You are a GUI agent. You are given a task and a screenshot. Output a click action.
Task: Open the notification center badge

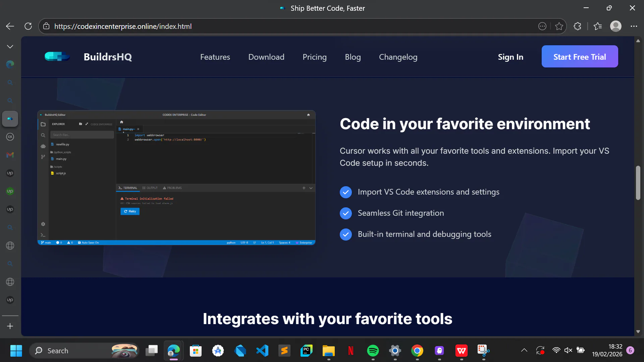pos(630,351)
